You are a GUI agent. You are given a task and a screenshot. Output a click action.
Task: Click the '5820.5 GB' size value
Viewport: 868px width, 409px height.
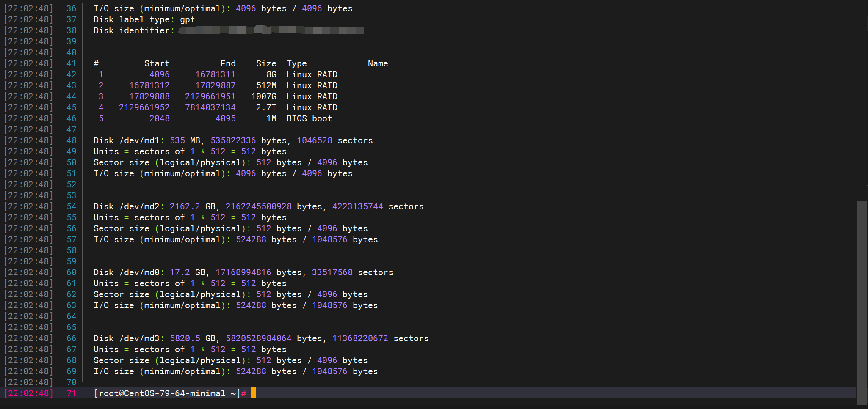pos(193,338)
